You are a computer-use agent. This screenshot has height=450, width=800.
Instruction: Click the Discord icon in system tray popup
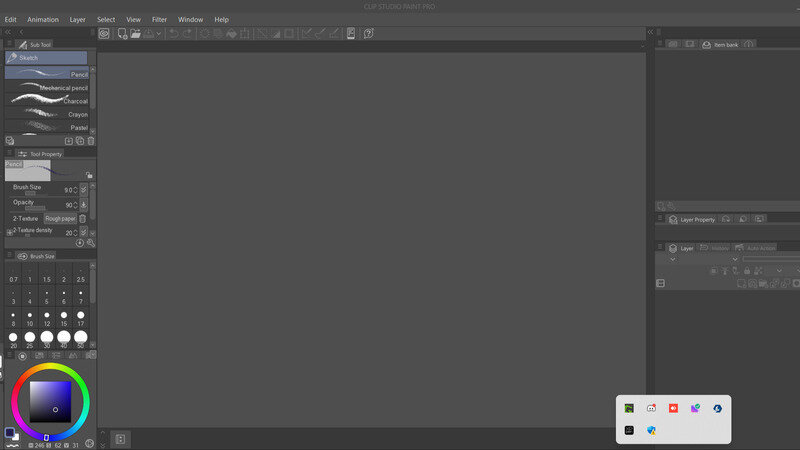[651, 408]
